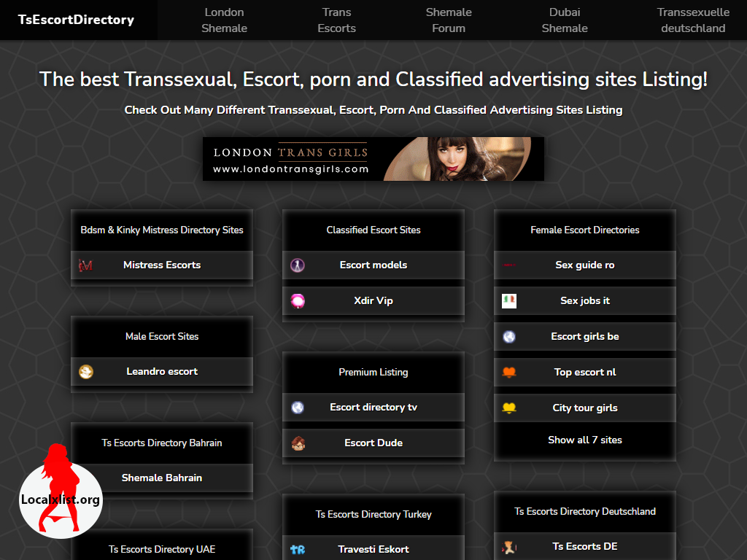The image size is (747, 560).
Task: Open the Escort models link
Action: pos(373,265)
